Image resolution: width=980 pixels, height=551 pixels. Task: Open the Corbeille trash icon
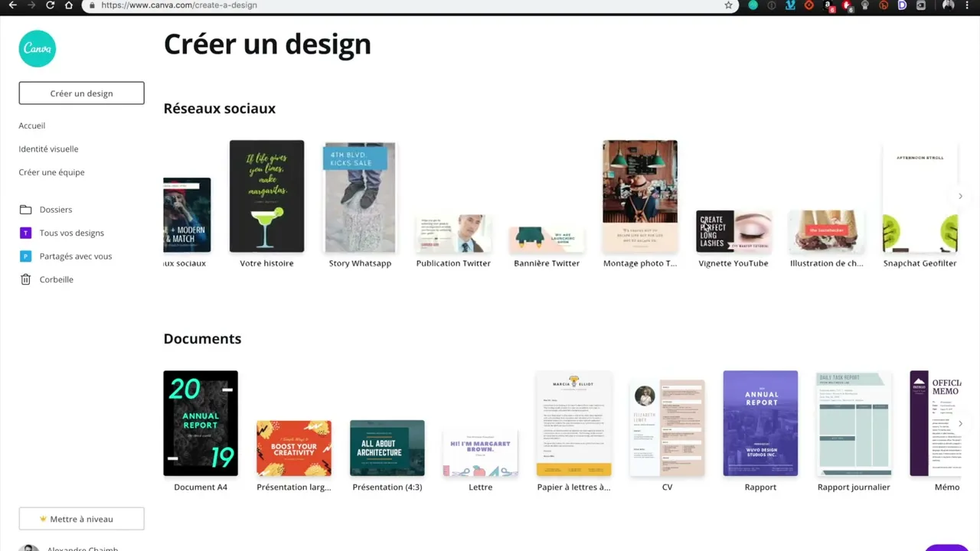(25, 279)
